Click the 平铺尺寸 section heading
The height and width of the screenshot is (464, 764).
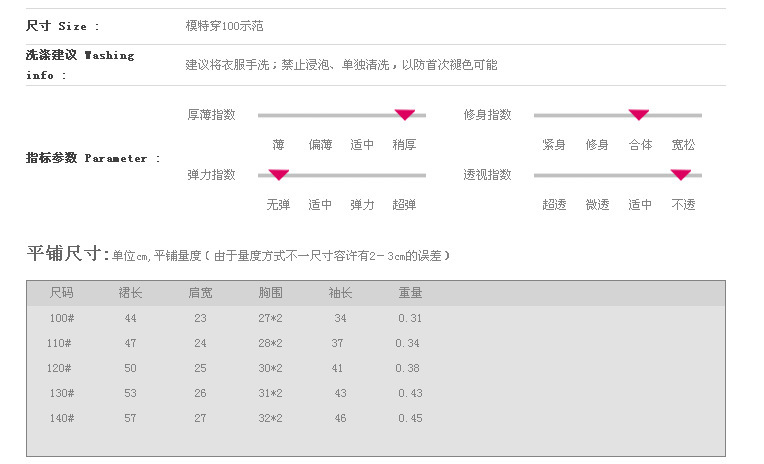67,254
